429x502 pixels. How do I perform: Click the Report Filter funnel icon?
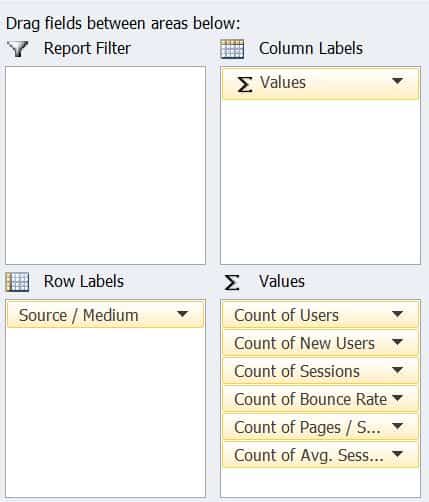point(18,49)
